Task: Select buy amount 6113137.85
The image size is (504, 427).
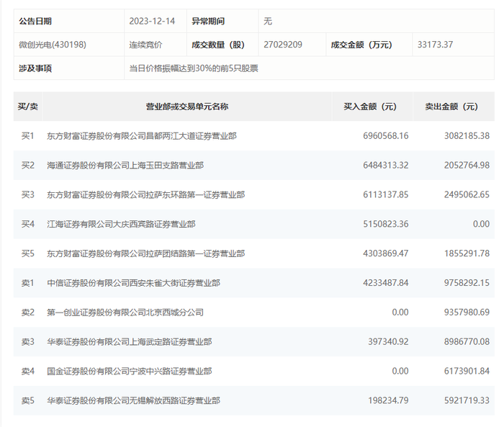Action: pos(386,195)
